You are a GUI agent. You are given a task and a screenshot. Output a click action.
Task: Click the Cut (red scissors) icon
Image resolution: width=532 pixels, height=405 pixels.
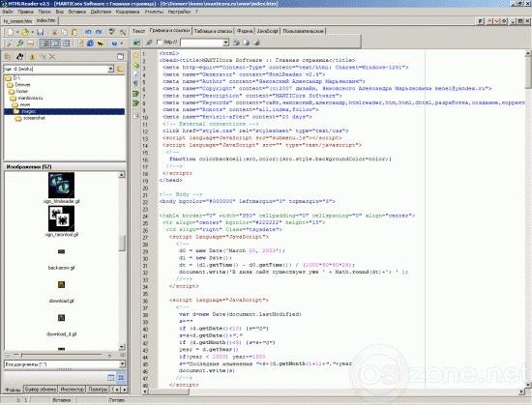click(x=54, y=32)
